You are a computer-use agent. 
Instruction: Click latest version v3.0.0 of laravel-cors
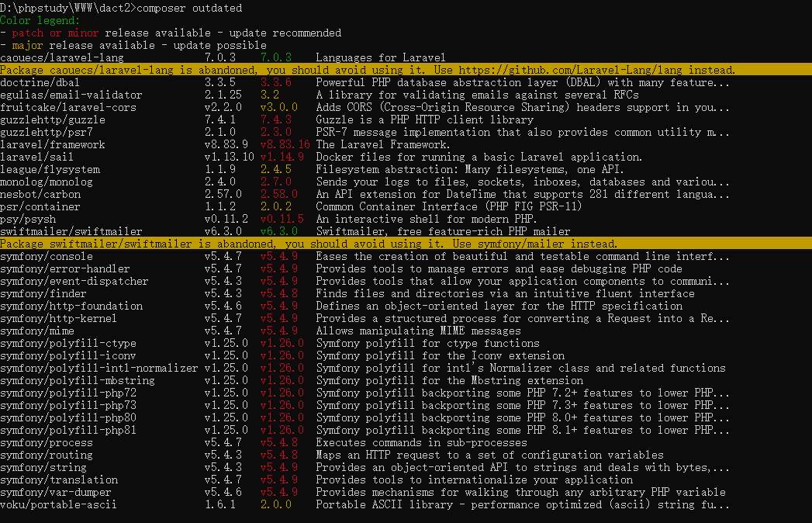(279, 107)
